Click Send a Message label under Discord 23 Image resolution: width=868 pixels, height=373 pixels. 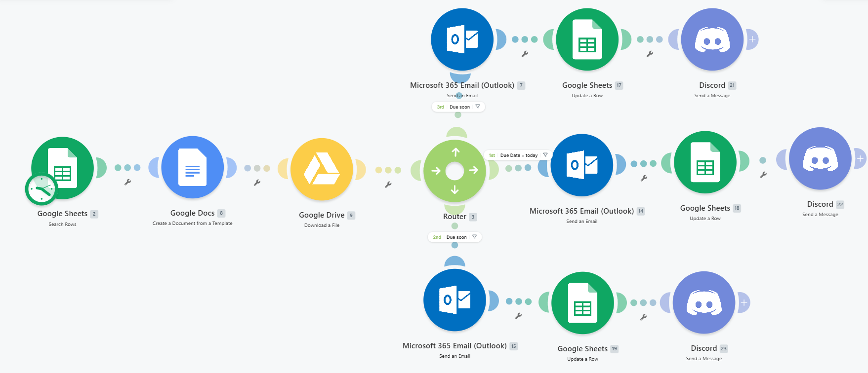[x=704, y=359]
